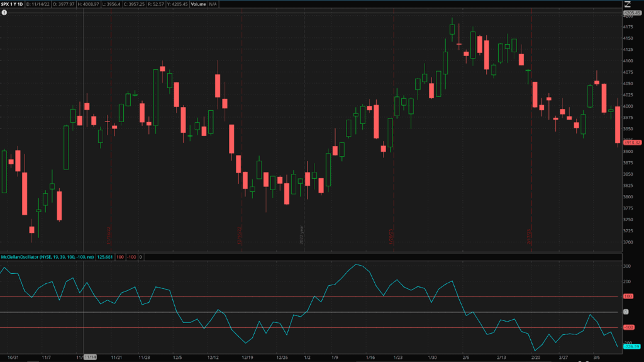Viewport: 644px width, 362px height.
Task: Click the 1/2 date on time axis
Action: (x=307, y=358)
